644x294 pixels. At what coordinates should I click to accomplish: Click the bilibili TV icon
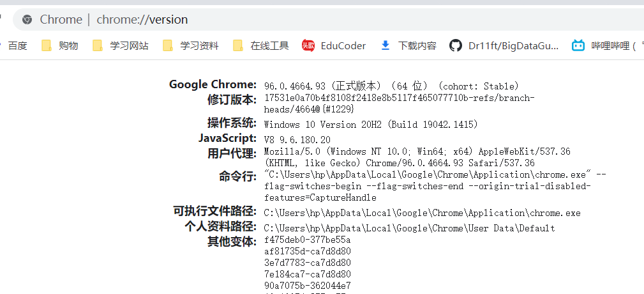coord(578,45)
